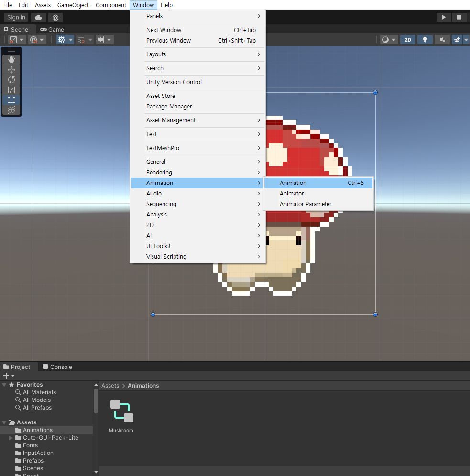Select the Rotate tool

(x=11, y=80)
